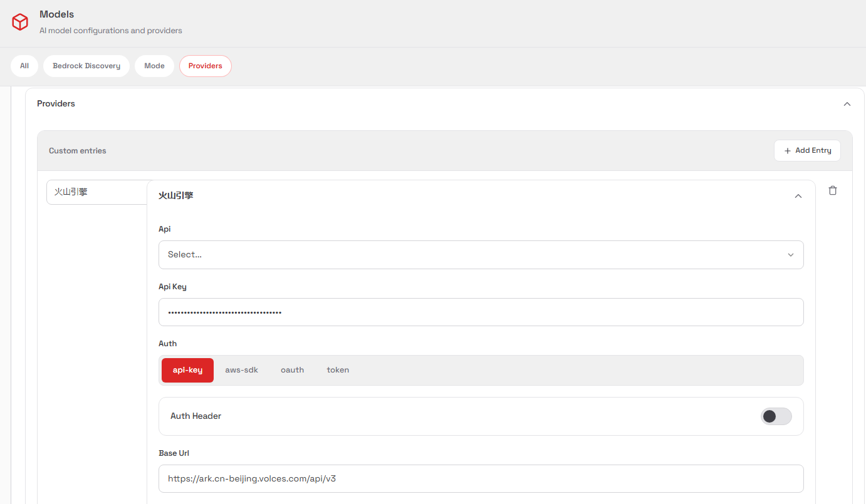Image resolution: width=866 pixels, height=504 pixels.
Task: Click into the Api Key password field
Action: pyautogui.click(x=481, y=312)
